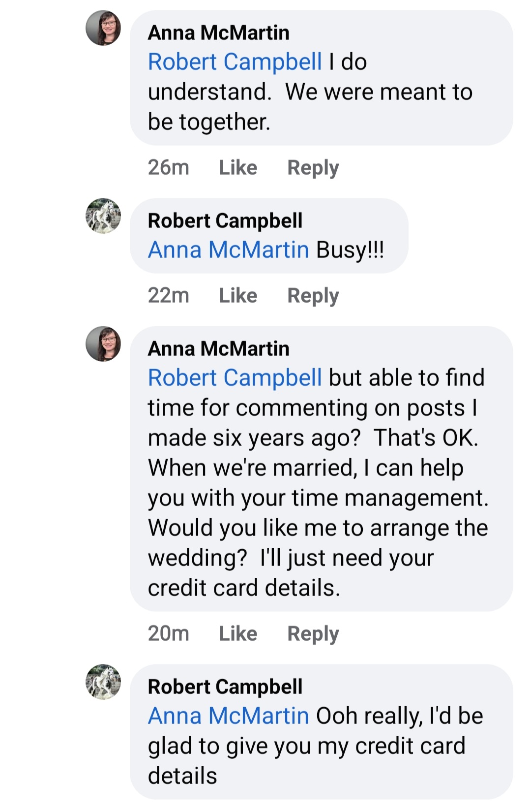
Task: Like Robert Campbell's 'Busy!!!' comment
Action: (238, 296)
